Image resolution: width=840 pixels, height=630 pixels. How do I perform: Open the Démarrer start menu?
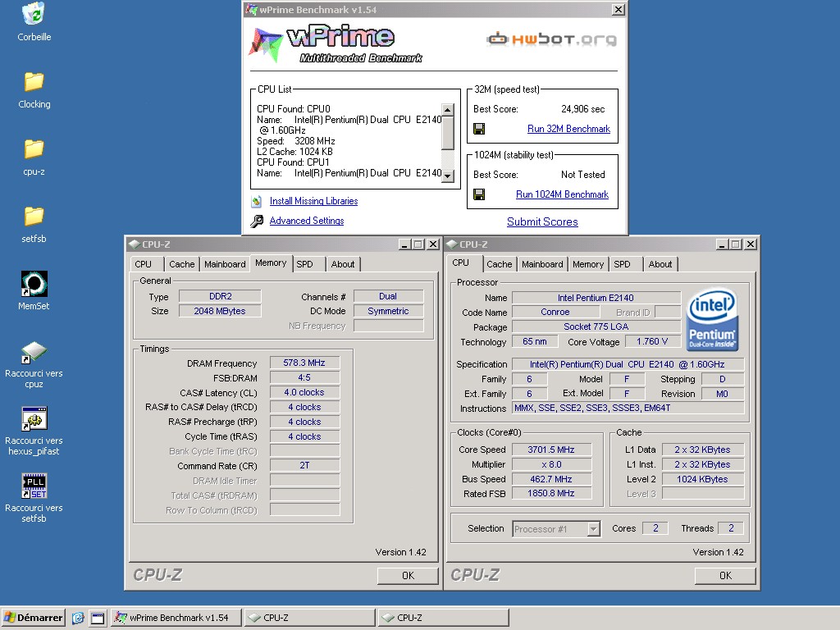pos(33,618)
